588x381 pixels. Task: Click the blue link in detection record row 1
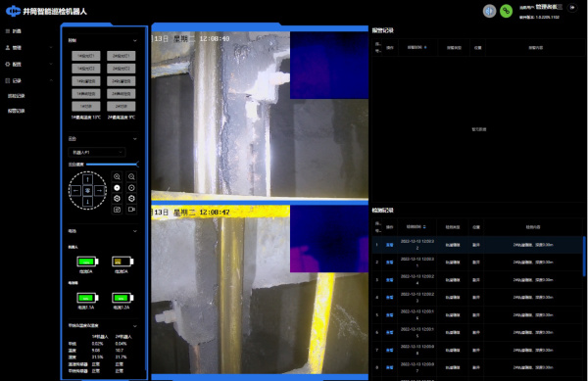(x=390, y=245)
